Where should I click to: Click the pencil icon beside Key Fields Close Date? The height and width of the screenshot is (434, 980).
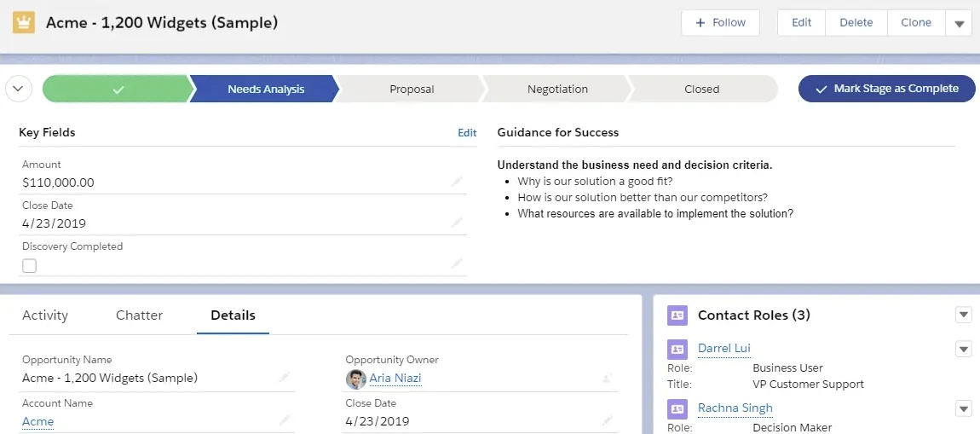[x=456, y=223]
